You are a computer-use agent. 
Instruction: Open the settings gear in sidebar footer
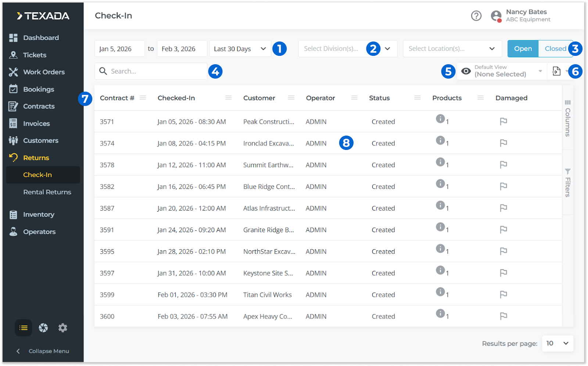coord(63,327)
